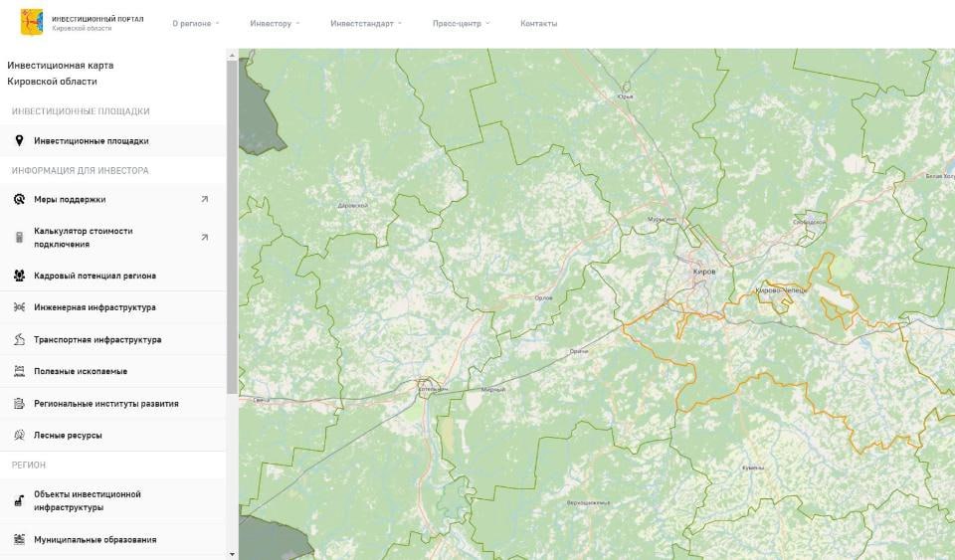
Task: Click the Лесные ресурсы icon
Action: pos(19,436)
